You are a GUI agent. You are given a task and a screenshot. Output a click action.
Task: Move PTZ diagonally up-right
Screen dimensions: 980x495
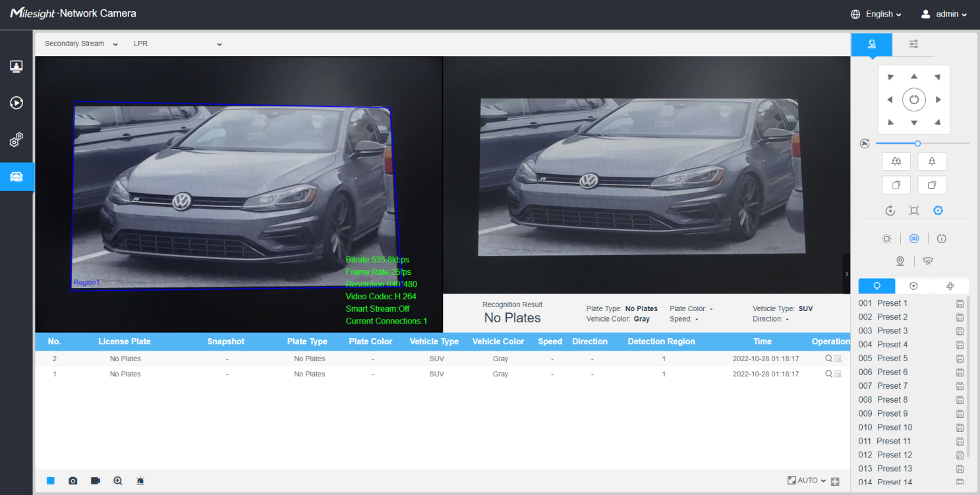point(937,77)
